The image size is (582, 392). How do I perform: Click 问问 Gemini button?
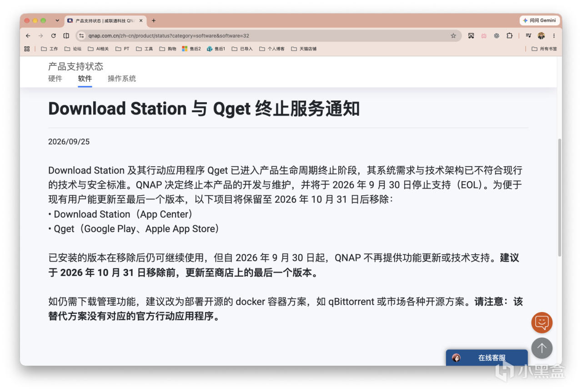[x=539, y=20]
